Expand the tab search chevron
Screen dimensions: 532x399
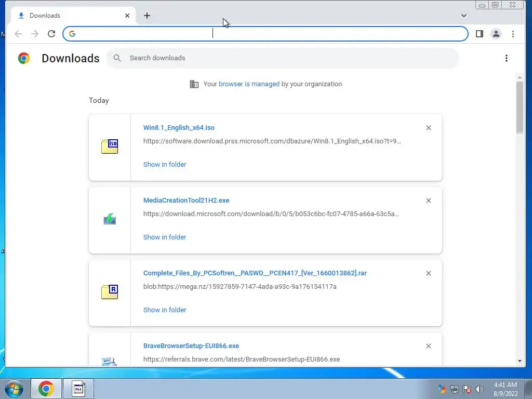click(464, 16)
